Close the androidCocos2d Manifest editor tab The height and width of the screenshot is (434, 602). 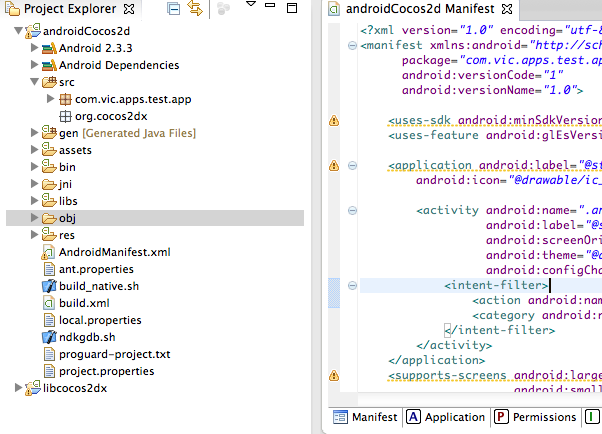tap(507, 9)
